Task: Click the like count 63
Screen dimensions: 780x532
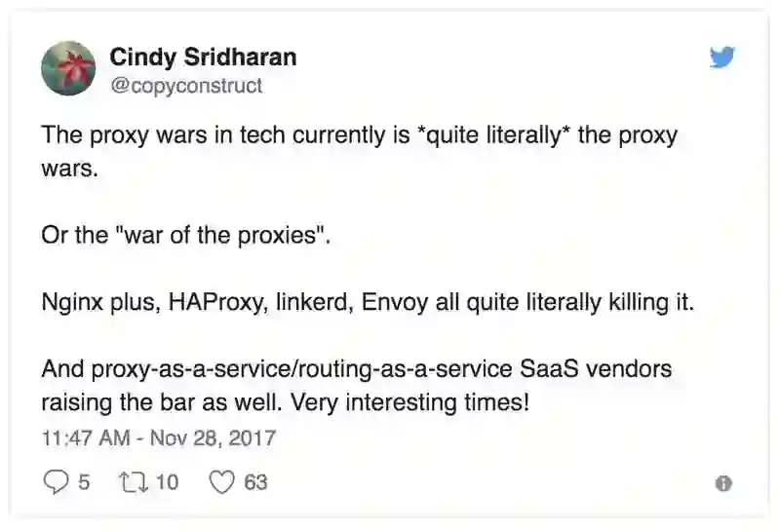Action: click(255, 481)
